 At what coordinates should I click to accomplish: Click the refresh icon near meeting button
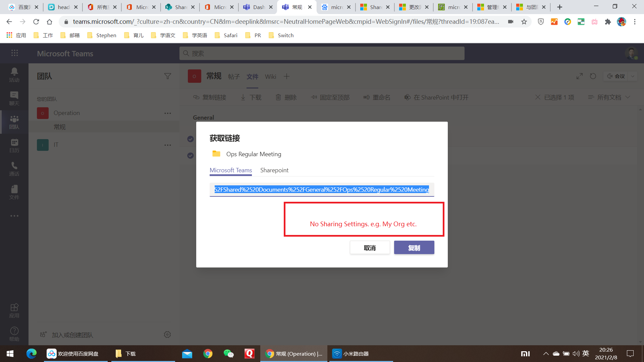tap(593, 76)
